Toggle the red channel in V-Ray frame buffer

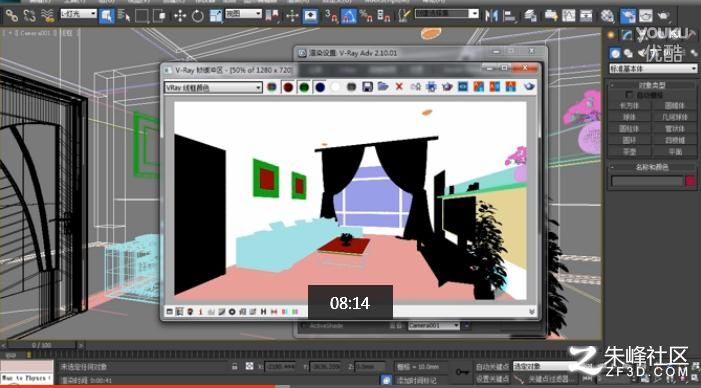288,87
